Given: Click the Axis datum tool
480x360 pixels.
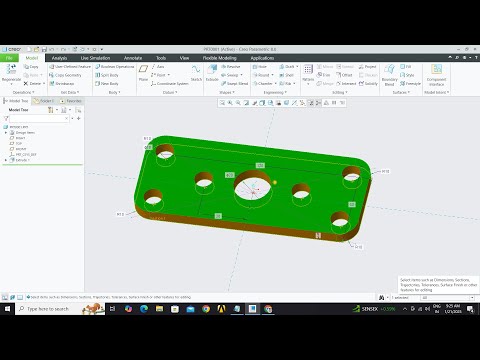Looking at the screenshot, I should 157,67.
